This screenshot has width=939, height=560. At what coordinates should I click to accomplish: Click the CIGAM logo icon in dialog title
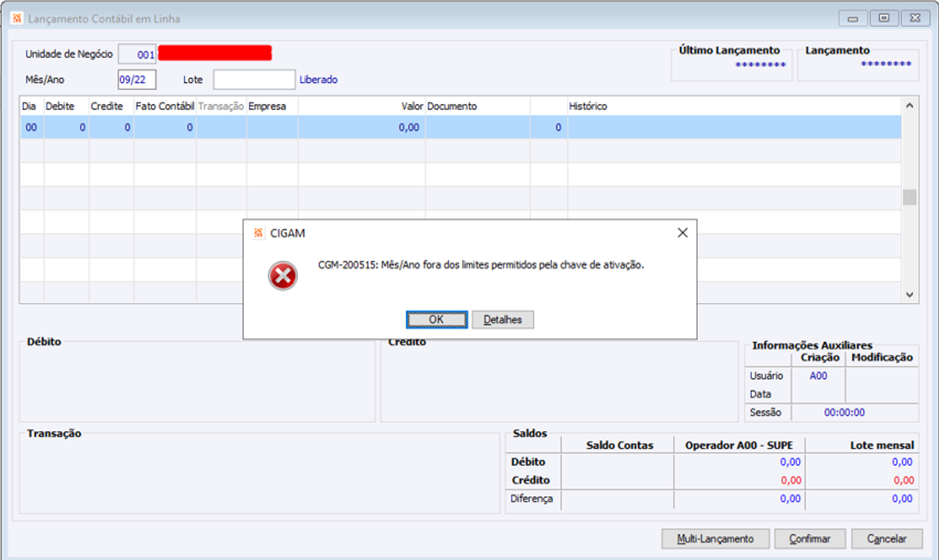(258, 233)
